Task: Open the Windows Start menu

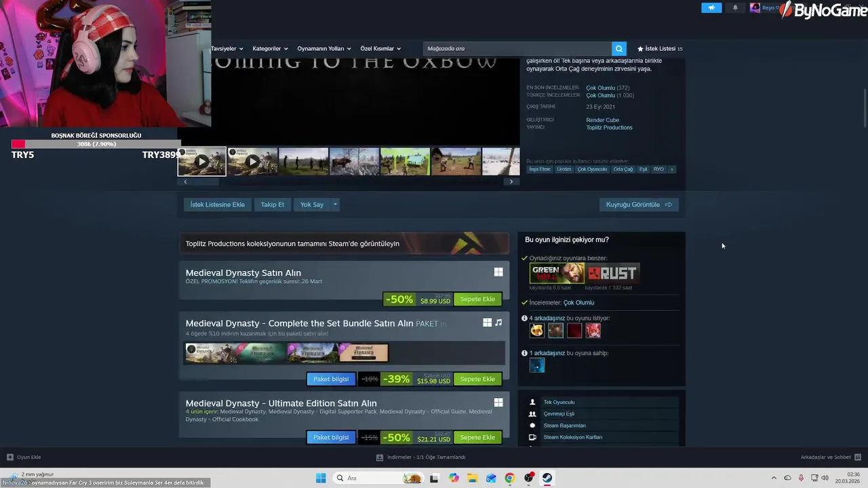Action: 321,478
